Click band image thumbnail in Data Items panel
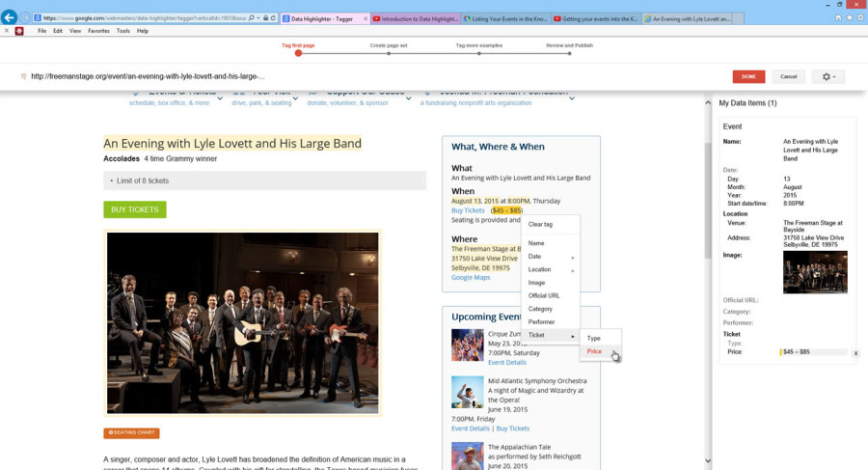Viewport: 868px width, 470px height. click(815, 272)
